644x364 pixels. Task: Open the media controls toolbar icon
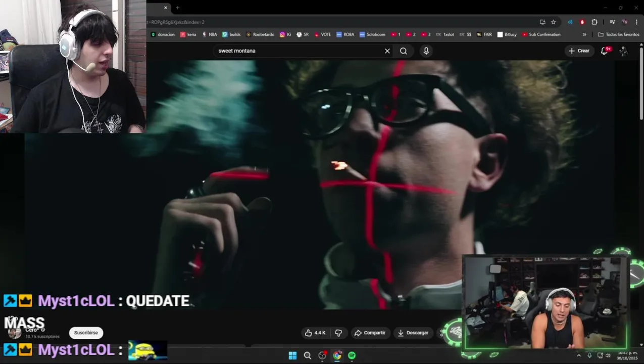point(612,22)
